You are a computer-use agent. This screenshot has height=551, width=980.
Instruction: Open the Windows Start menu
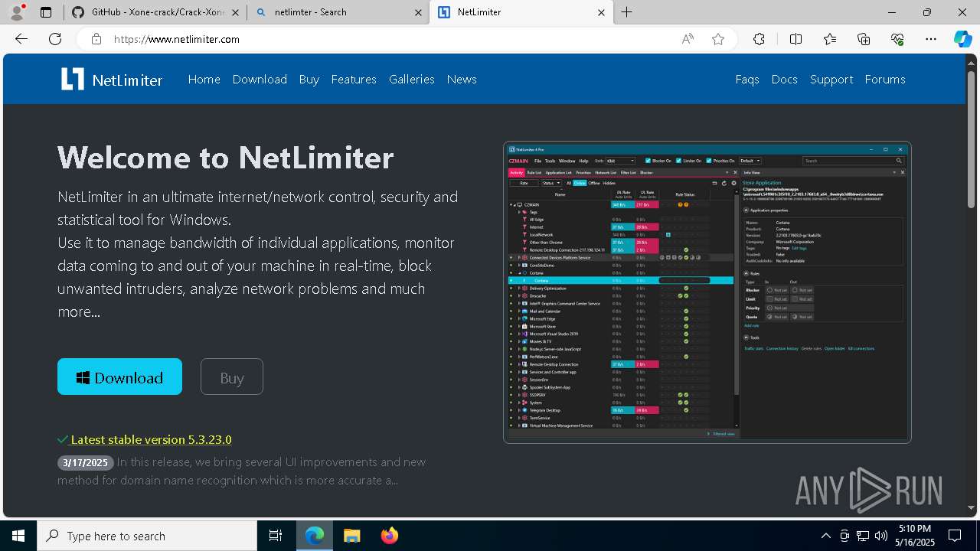click(x=18, y=536)
